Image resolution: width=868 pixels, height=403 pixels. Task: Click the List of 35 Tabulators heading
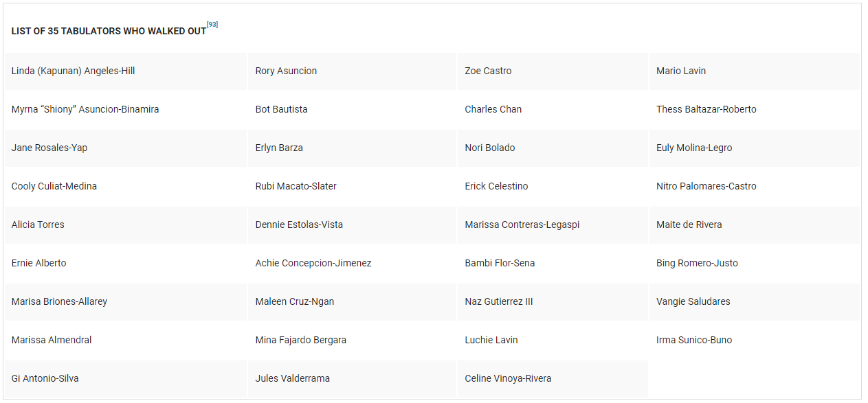coord(109,31)
